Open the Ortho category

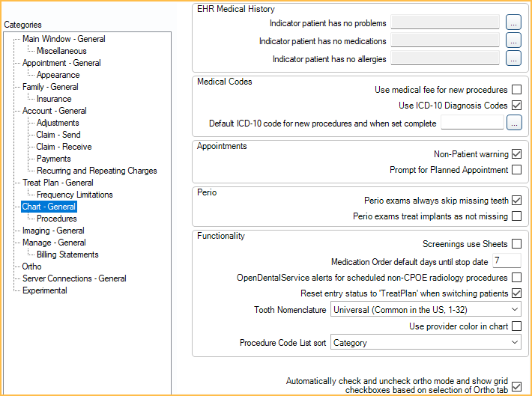[x=31, y=266]
